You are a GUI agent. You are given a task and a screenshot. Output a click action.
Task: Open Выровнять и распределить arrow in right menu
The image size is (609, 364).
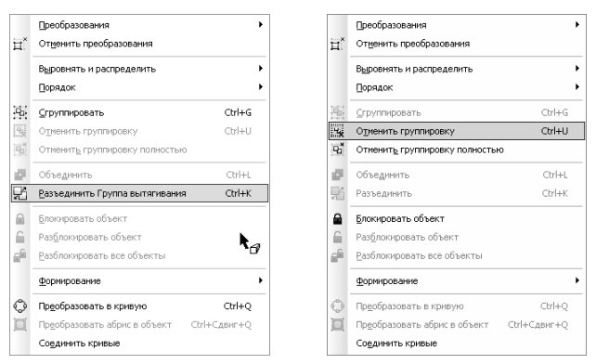tap(577, 69)
